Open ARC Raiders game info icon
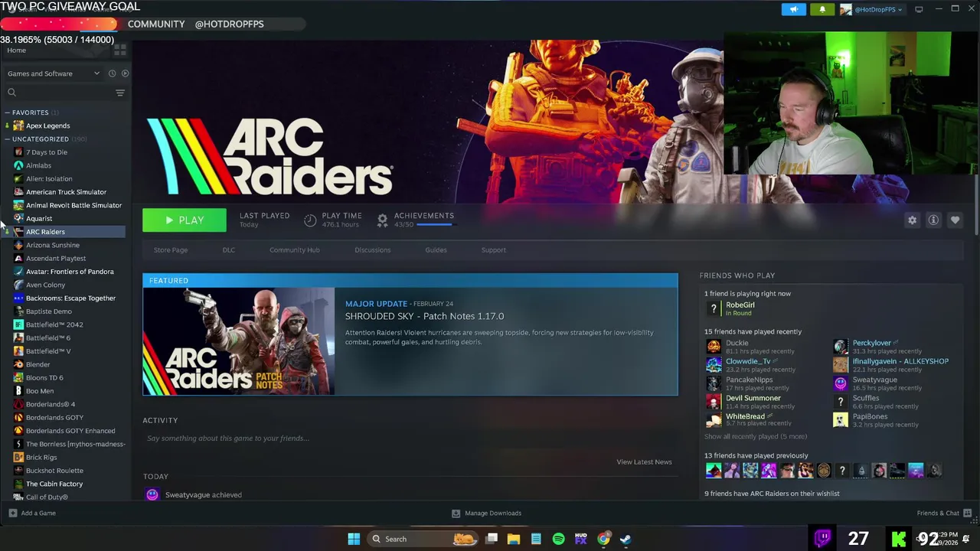Screen dimensions: 980x551 coord(933,220)
